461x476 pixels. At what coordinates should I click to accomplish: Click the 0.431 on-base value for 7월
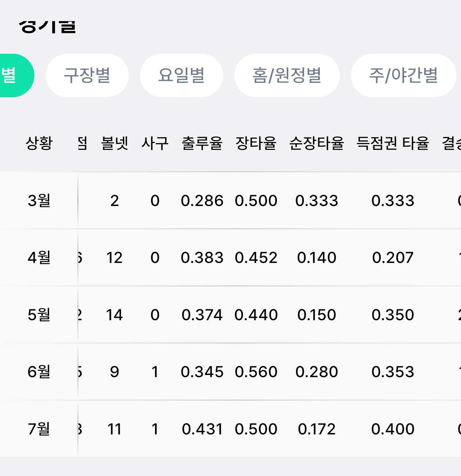[202, 429]
